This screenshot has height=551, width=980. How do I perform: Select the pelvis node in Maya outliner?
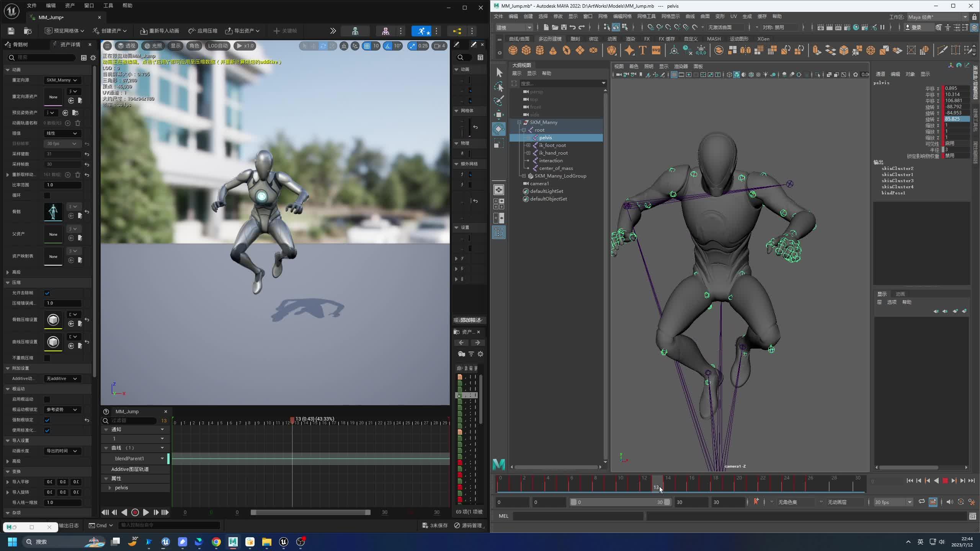coord(545,137)
